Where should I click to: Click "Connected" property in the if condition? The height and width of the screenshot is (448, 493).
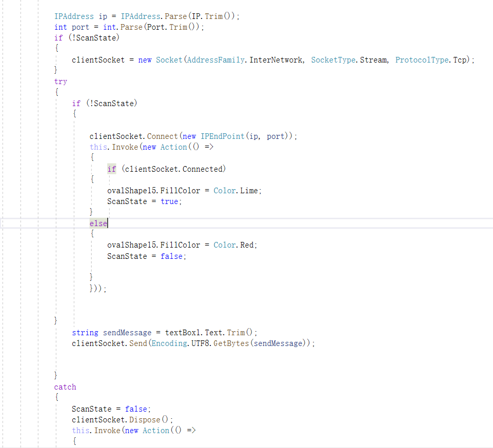[203, 169]
